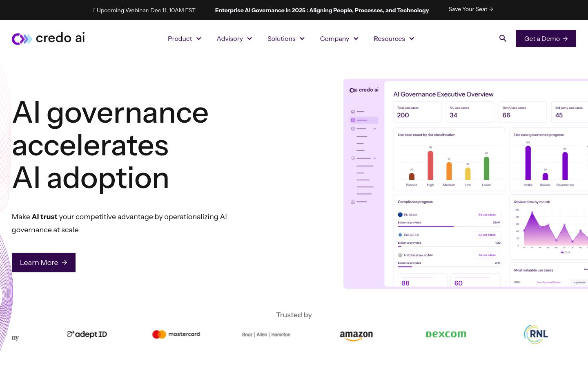
Task: Click the dashboard users icon in sidebar
Action: pos(353,202)
